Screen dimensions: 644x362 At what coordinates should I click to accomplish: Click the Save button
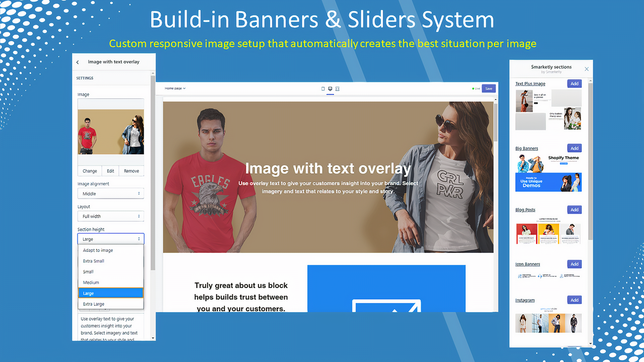[489, 88]
